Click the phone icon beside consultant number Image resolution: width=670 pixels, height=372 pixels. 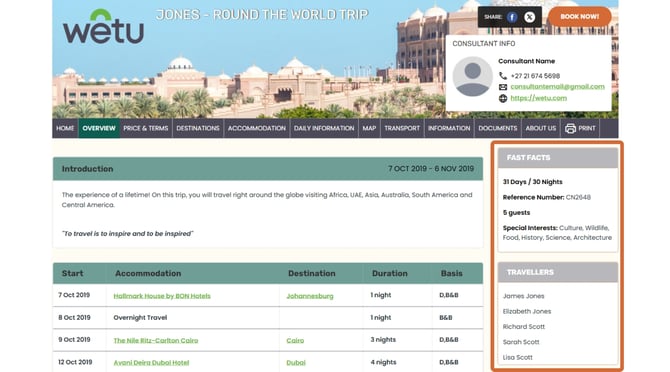pyautogui.click(x=503, y=76)
